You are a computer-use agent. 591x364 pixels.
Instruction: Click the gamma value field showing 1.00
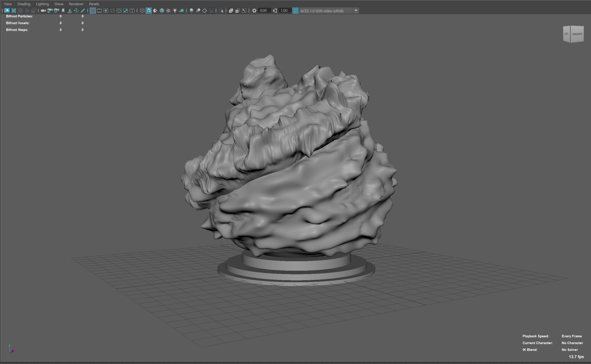pos(283,10)
